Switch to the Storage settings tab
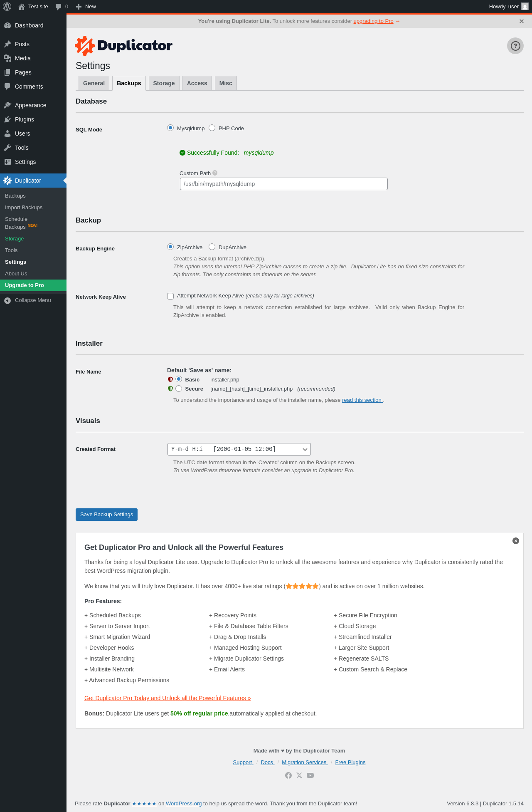532x812 pixels. (x=164, y=83)
